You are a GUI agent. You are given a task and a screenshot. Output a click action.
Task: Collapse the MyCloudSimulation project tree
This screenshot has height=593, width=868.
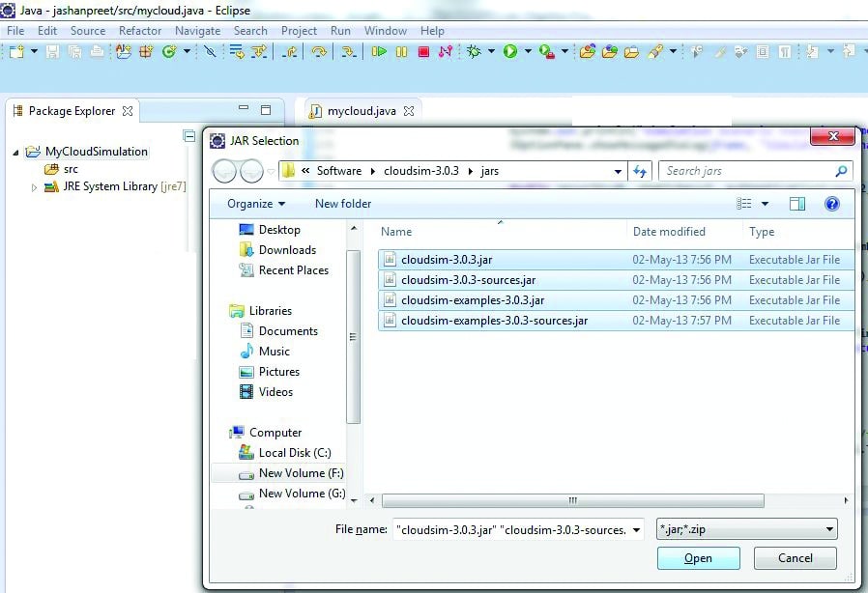click(16, 153)
